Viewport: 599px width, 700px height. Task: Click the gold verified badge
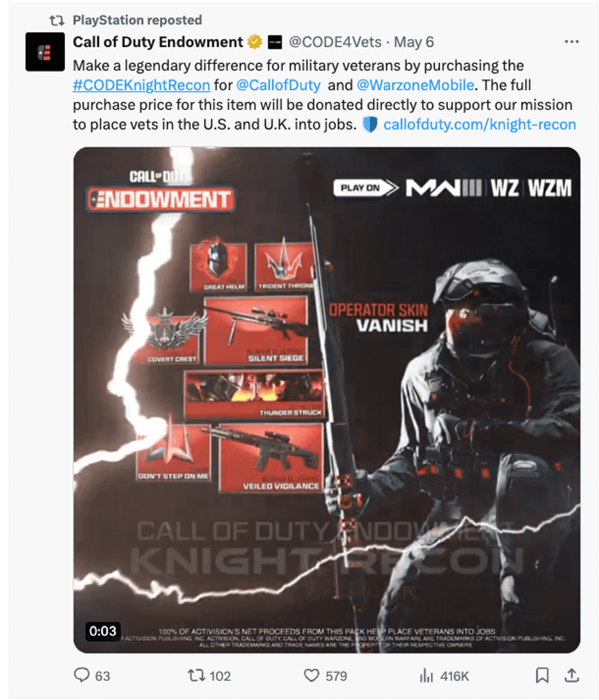pyautogui.click(x=255, y=42)
